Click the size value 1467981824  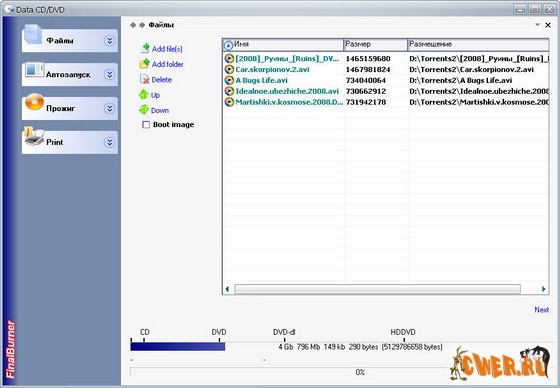[x=368, y=69]
